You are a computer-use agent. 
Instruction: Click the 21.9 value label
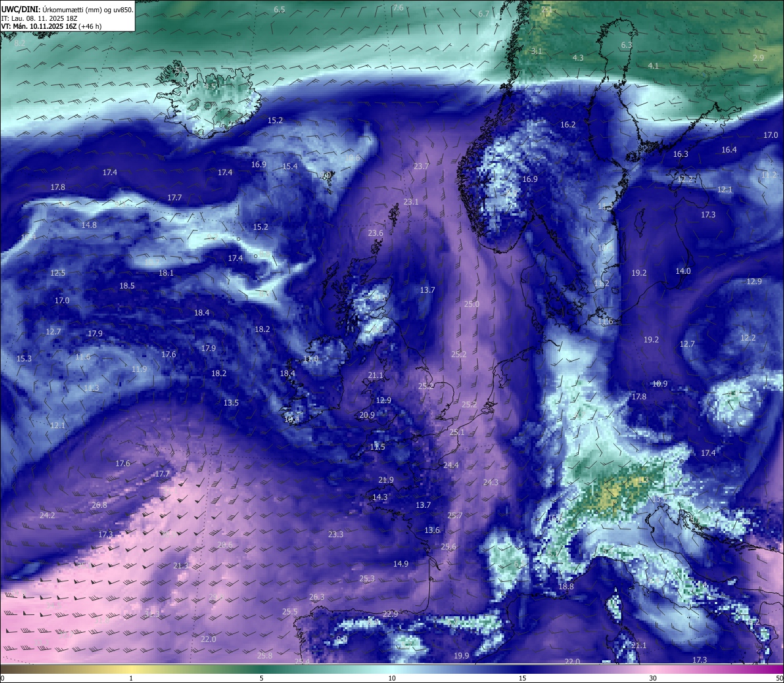[386, 480]
